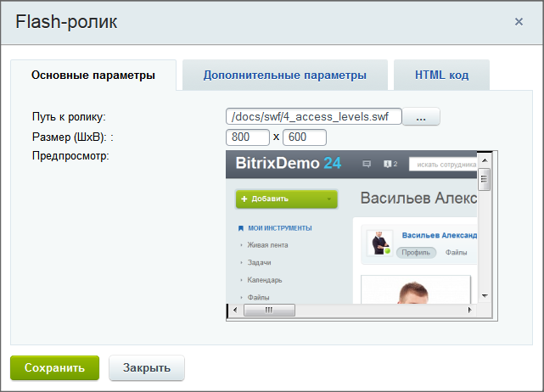
Task: Click the Путь к ролику path field
Action: [x=314, y=116]
